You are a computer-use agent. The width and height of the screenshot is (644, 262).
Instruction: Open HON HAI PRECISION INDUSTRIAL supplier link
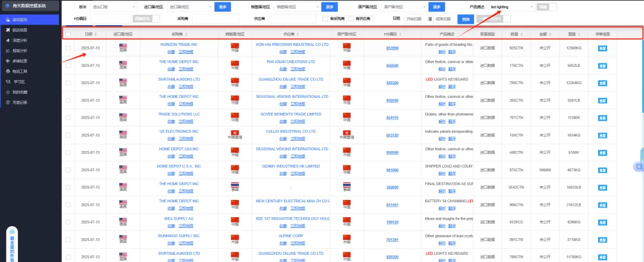[x=292, y=44]
